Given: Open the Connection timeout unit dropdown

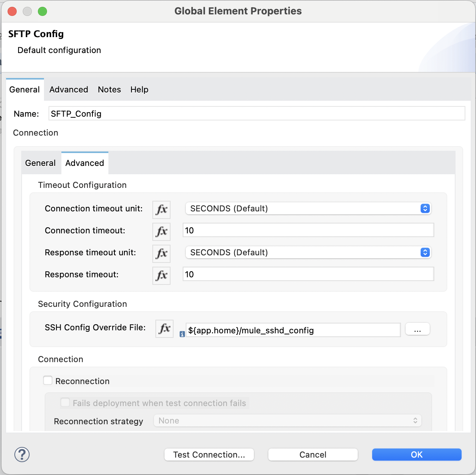Looking at the screenshot, I should (x=424, y=208).
